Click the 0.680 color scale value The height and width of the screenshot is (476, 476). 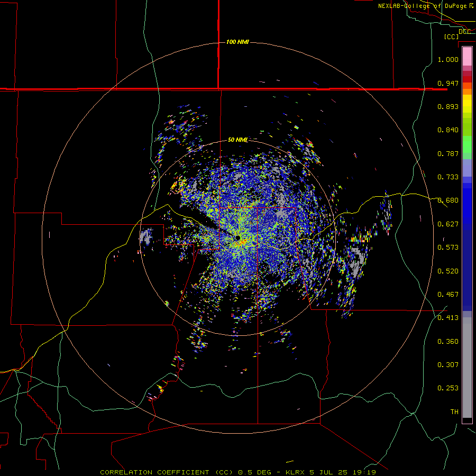point(448,200)
